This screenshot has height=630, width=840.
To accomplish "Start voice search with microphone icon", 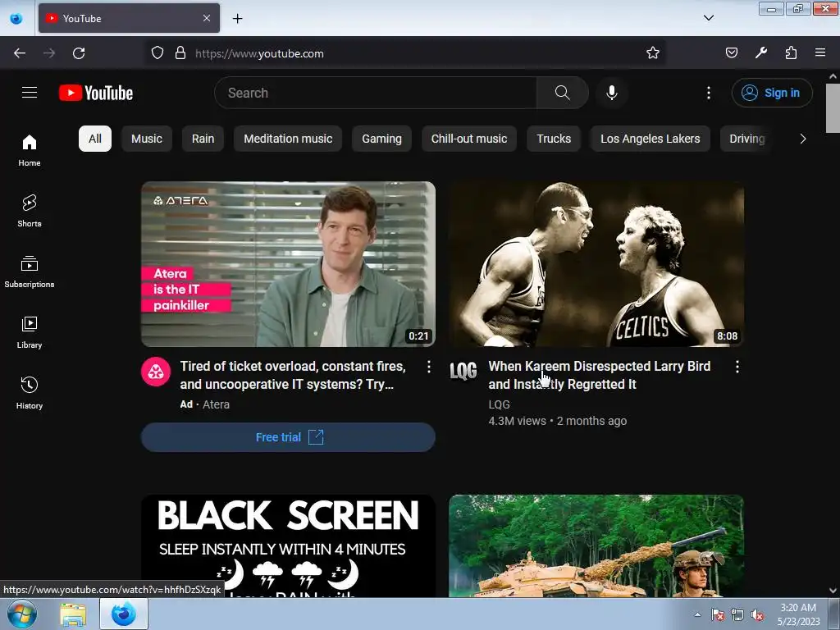I will coord(612,93).
